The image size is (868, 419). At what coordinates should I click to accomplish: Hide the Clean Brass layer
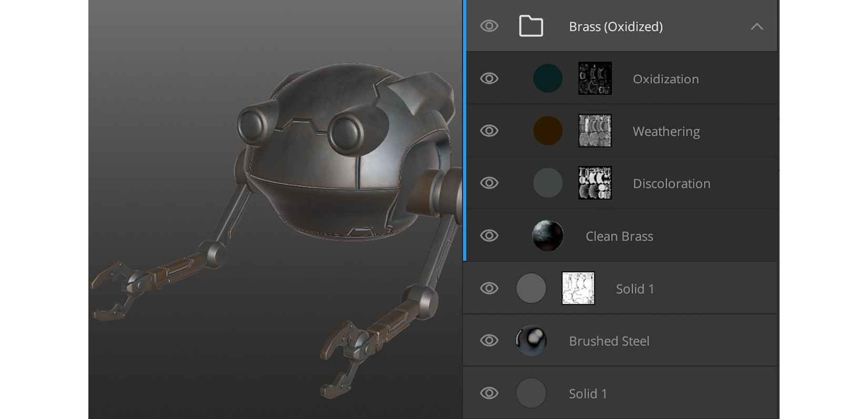point(489,235)
